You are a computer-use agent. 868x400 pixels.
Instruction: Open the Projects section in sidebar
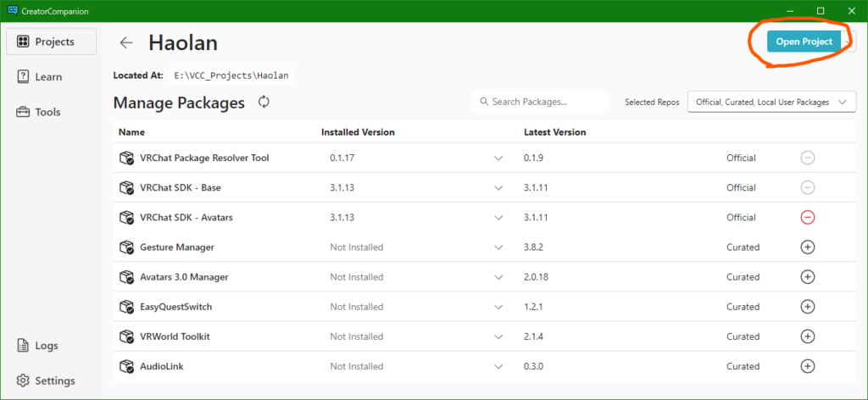[x=52, y=42]
